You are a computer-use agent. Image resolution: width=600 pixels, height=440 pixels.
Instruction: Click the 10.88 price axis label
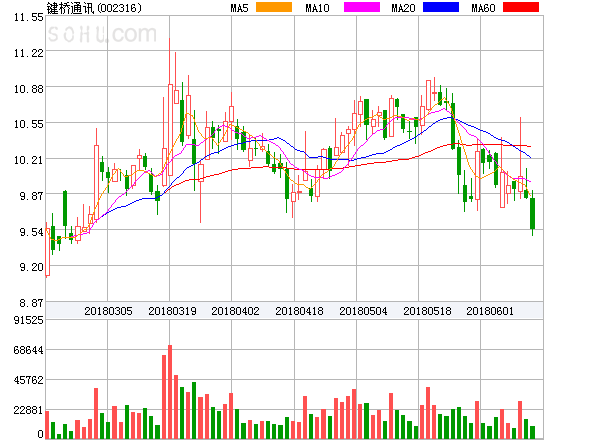pyautogui.click(x=29, y=89)
